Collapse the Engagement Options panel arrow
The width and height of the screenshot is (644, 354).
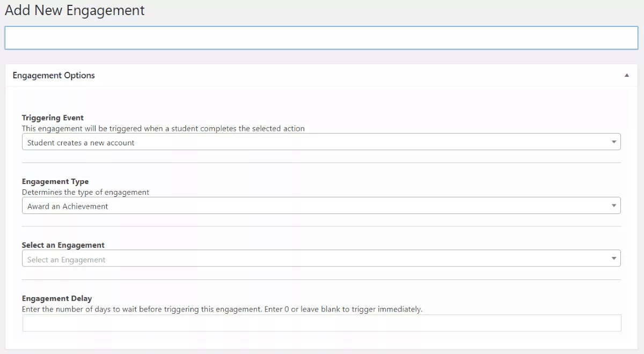click(626, 76)
